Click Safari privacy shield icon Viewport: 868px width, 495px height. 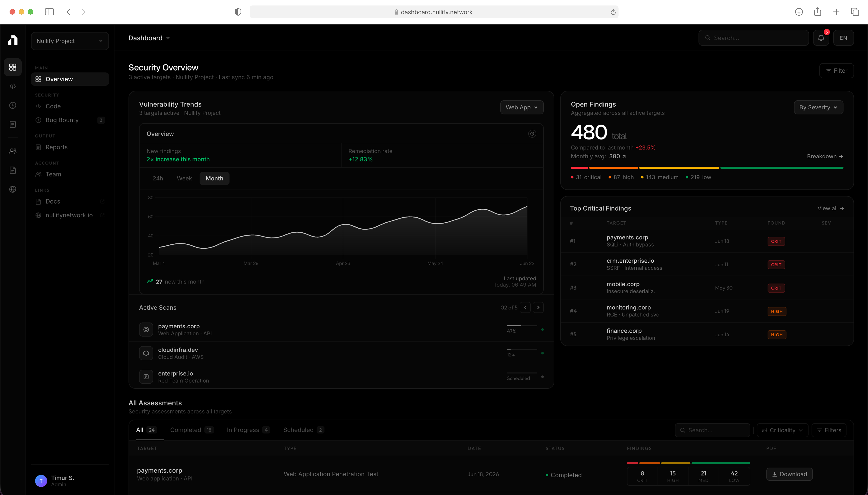pos(238,12)
